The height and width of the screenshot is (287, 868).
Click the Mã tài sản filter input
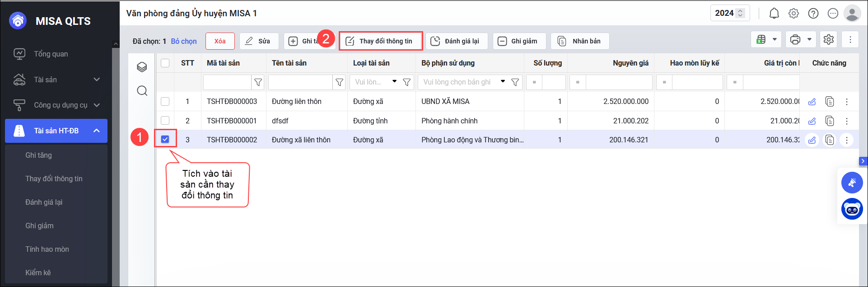click(227, 82)
